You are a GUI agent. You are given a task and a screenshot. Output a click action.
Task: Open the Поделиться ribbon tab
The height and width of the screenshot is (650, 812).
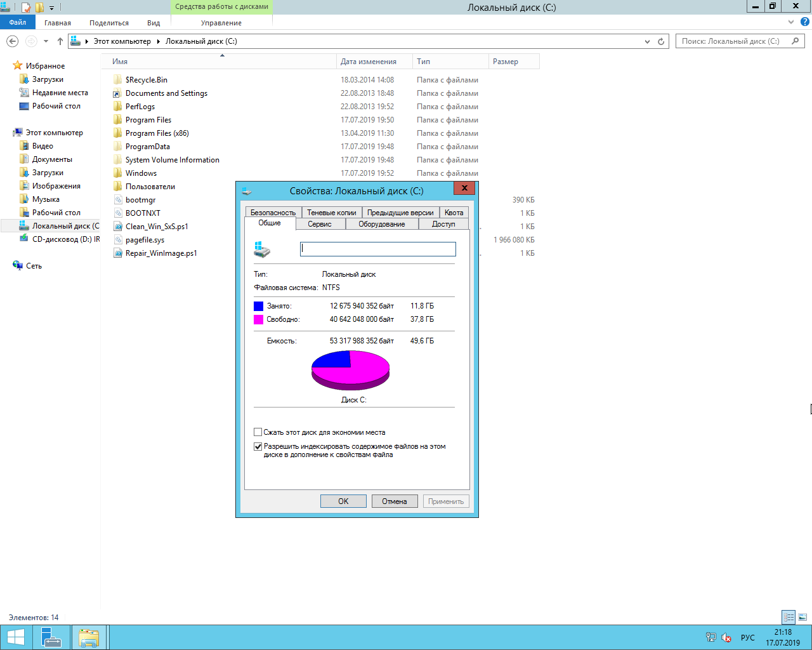[109, 23]
